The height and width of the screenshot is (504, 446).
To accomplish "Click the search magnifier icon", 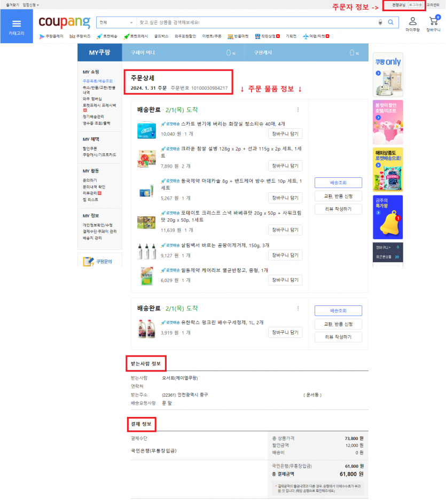I will pyautogui.click(x=390, y=22).
